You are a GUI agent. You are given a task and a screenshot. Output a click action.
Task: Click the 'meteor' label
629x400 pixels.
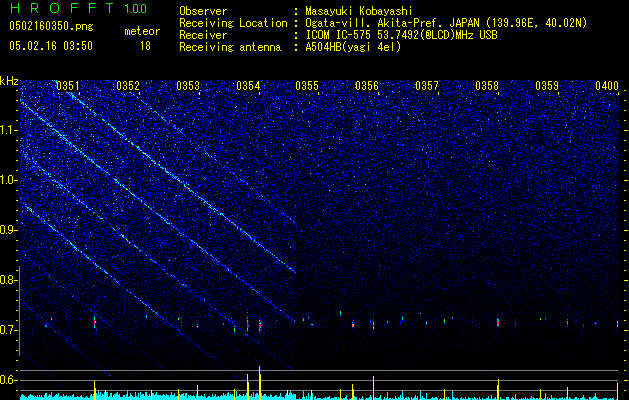[x=142, y=31]
